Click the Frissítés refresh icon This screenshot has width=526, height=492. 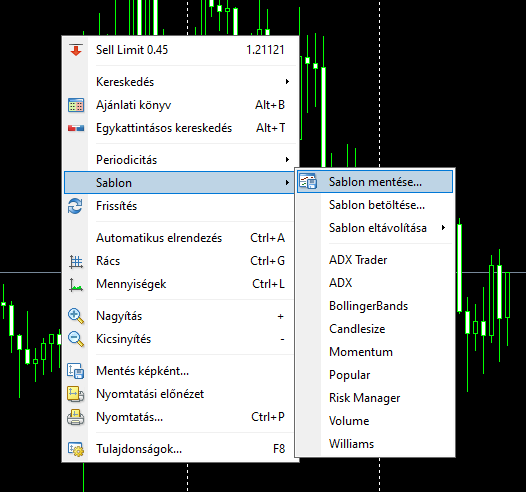(x=75, y=206)
